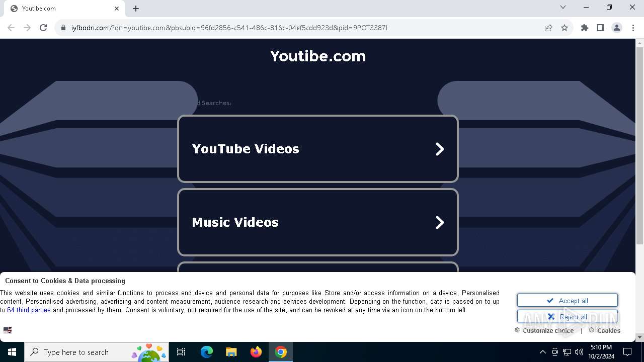Open taskbar clock and date

tap(601, 352)
